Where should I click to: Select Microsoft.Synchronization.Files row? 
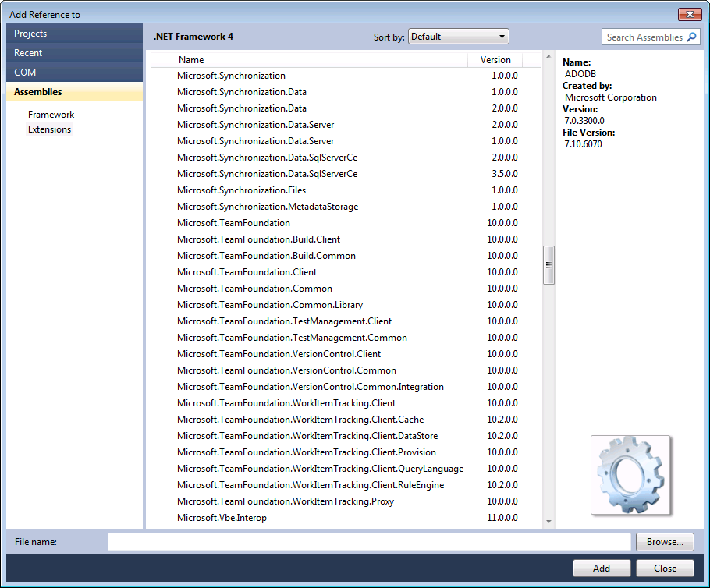point(346,190)
